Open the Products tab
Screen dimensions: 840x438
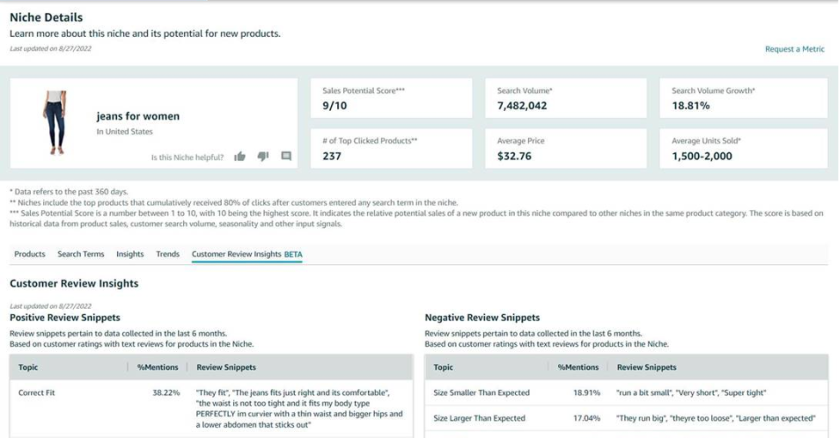pyautogui.click(x=29, y=254)
